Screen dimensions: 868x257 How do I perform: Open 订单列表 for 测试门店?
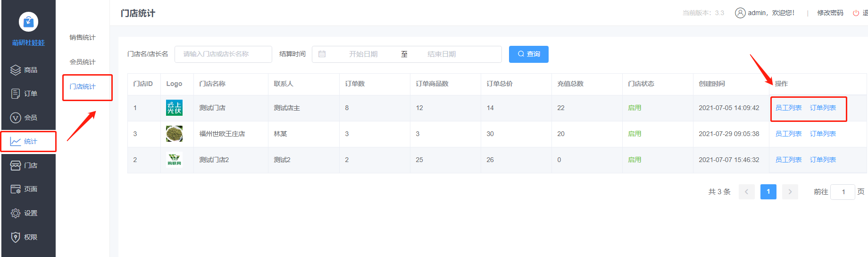click(x=823, y=108)
